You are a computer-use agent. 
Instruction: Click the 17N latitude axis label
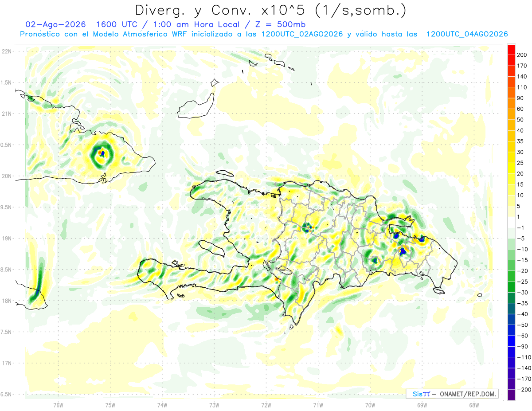point(7,363)
